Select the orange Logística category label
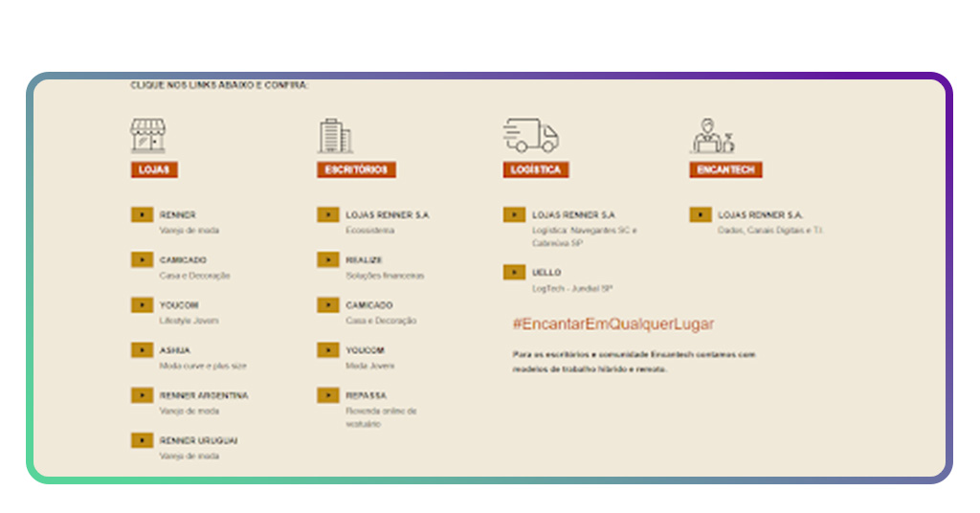The image size is (980, 513). click(x=536, y=169)
